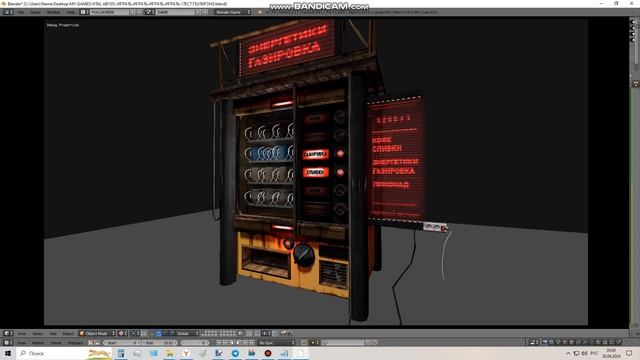Open the Timeline editor type selector
The width and height of the screenshot is (640, 360).
(x=8, y=342)
